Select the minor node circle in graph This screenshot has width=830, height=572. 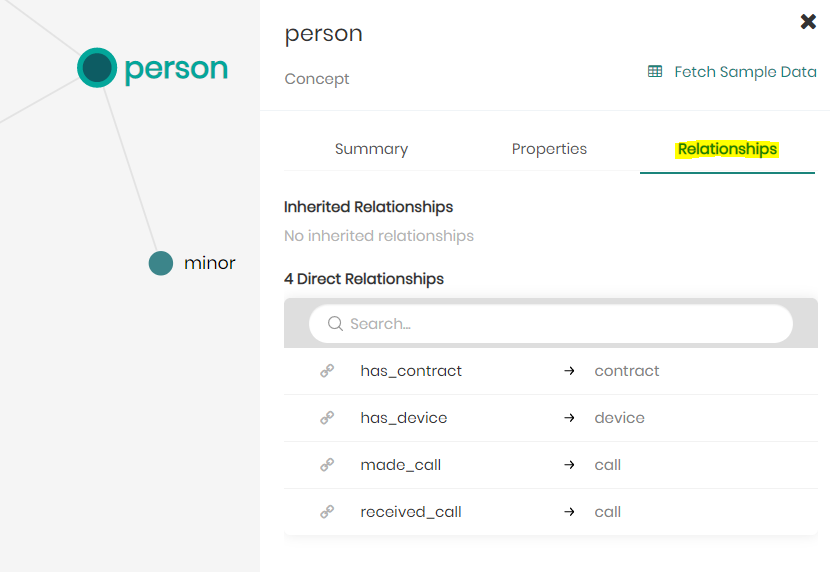coord(161,263)
